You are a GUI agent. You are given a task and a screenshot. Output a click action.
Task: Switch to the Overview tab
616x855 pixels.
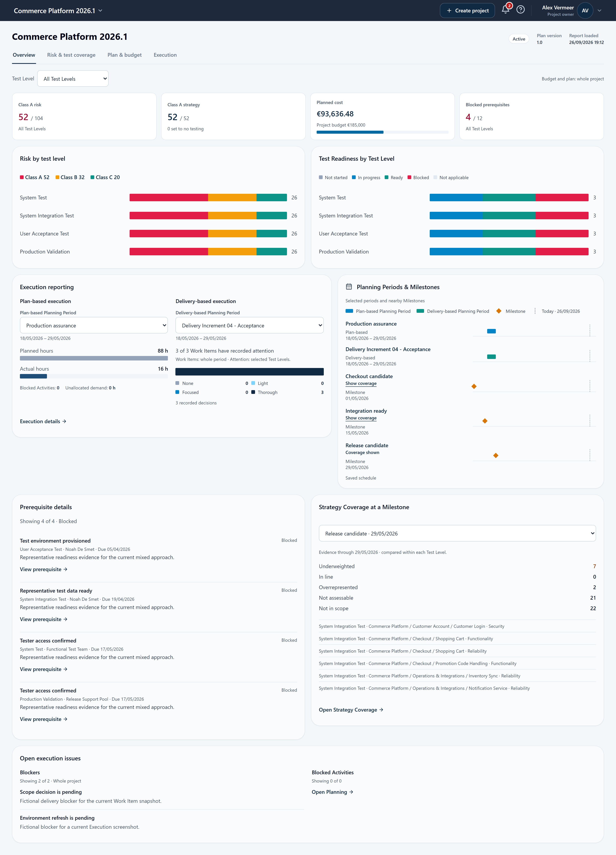(24, 55)
